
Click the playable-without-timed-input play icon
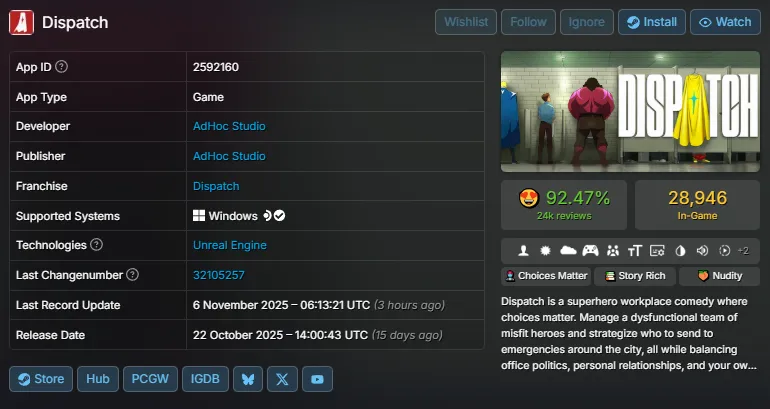coord(724,251)
